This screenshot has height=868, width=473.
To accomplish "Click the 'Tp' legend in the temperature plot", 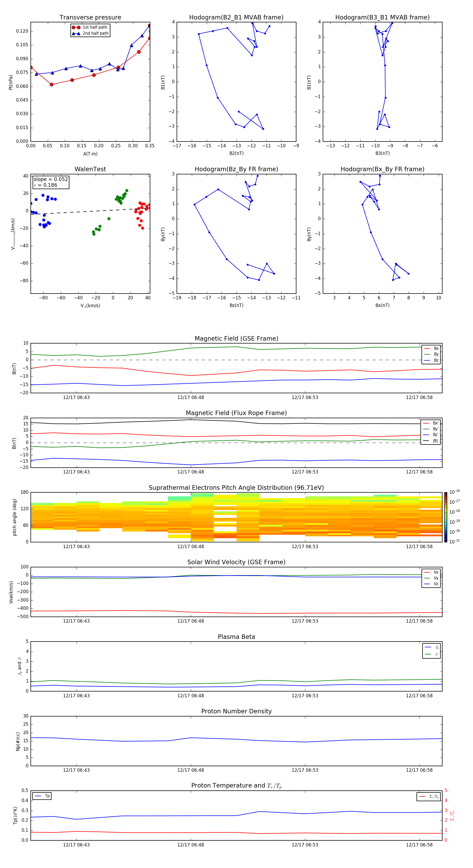I will (x=42, y=796).
